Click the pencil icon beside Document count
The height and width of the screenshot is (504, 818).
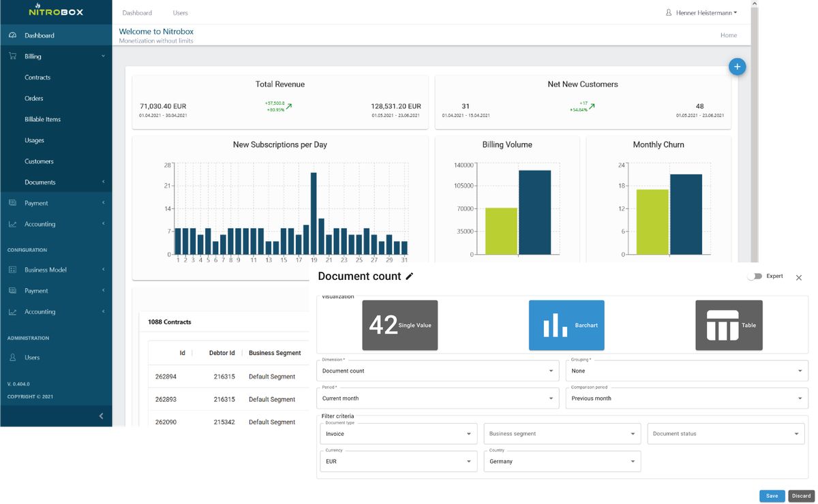pos(409,276)
